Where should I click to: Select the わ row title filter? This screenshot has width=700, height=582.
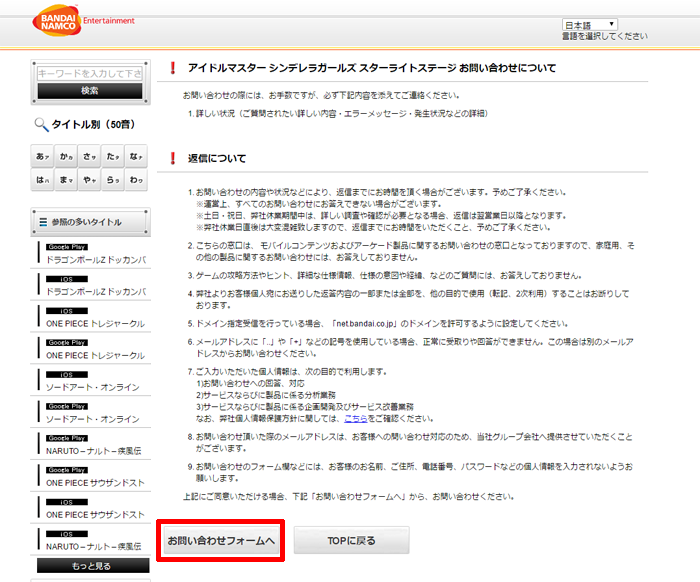[136, 180]
